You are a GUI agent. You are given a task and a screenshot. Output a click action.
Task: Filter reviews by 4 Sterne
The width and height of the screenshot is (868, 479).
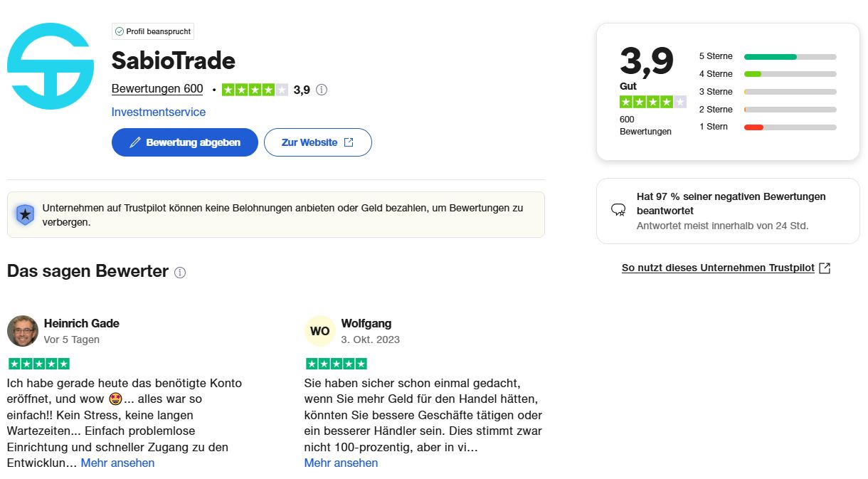(x=767, y=74)
